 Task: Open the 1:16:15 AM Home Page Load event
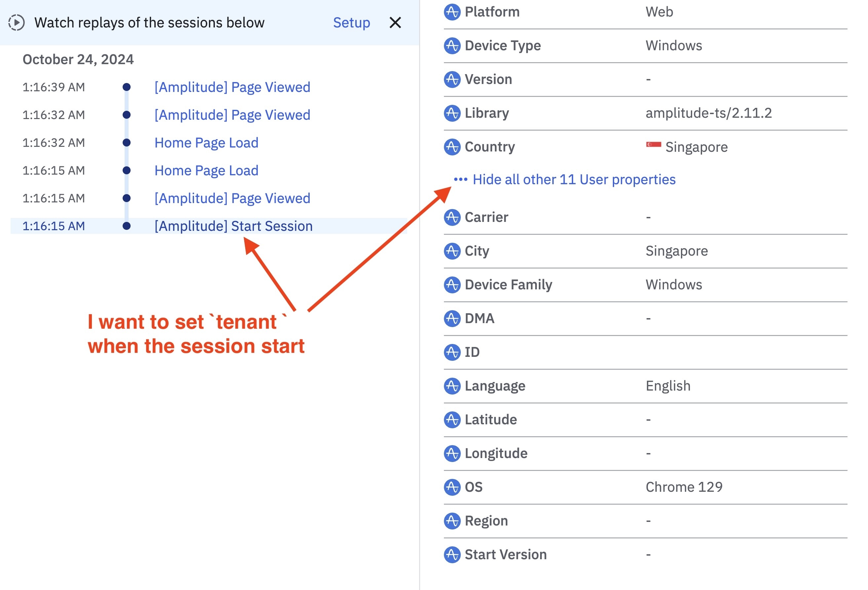[206, 170]
